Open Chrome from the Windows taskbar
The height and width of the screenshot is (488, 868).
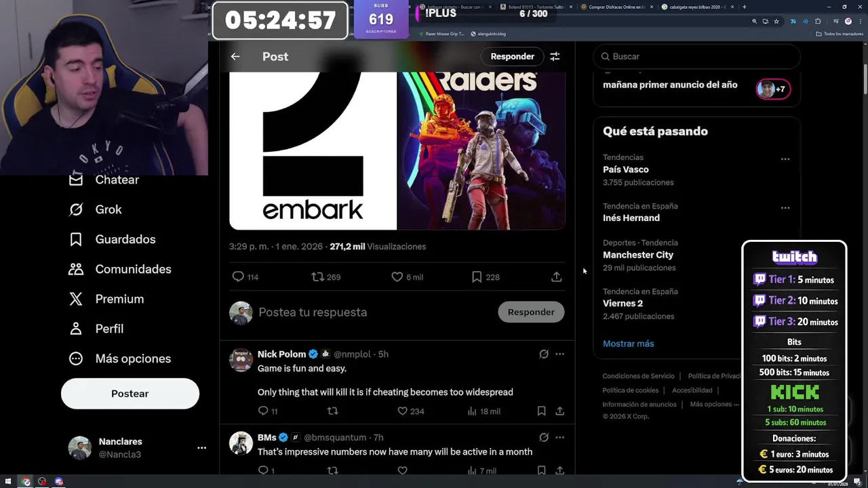click(26, 482)
